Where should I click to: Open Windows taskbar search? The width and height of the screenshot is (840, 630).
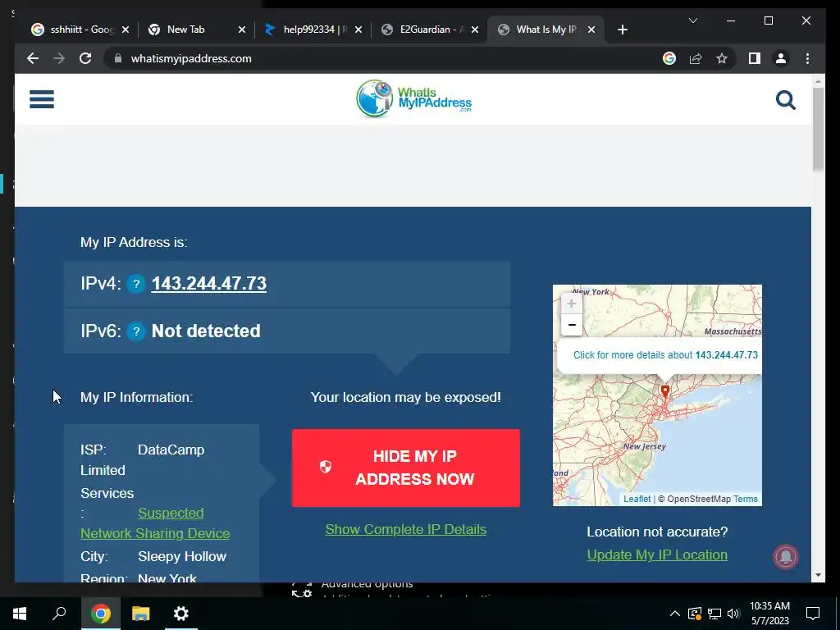tap(59, 614)
